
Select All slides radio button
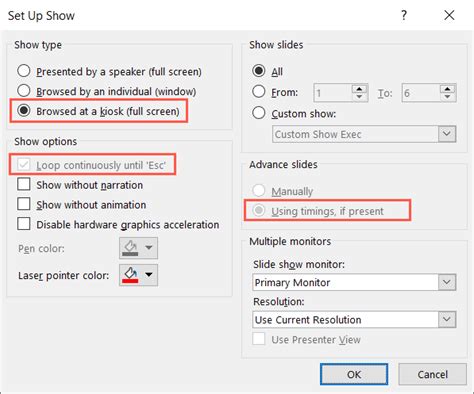tap(259, 71)
